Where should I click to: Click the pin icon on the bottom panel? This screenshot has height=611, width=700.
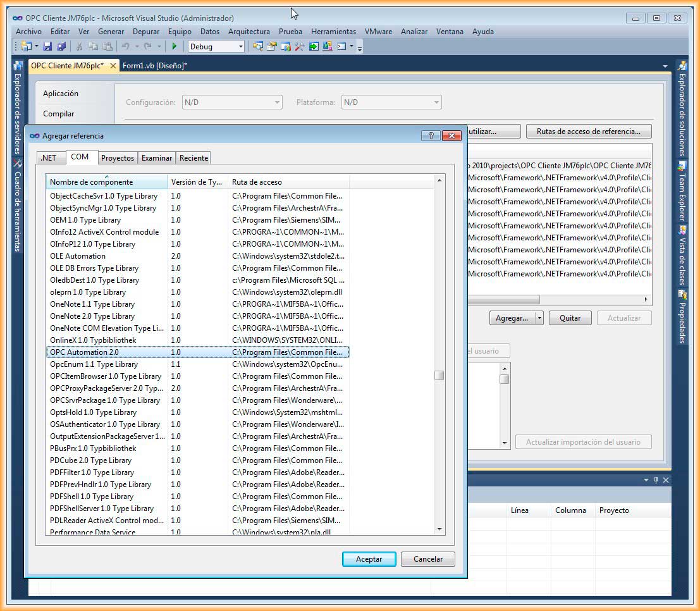click(x=656, y=480)
